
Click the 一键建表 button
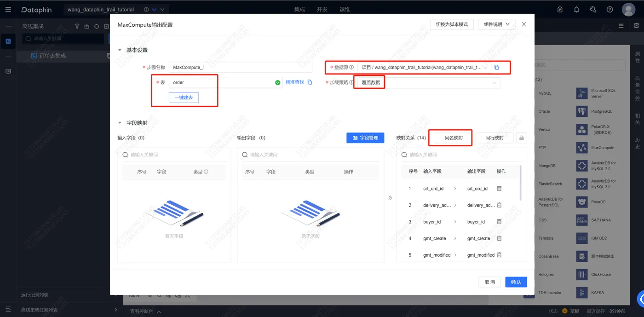[x=184, y=98]
